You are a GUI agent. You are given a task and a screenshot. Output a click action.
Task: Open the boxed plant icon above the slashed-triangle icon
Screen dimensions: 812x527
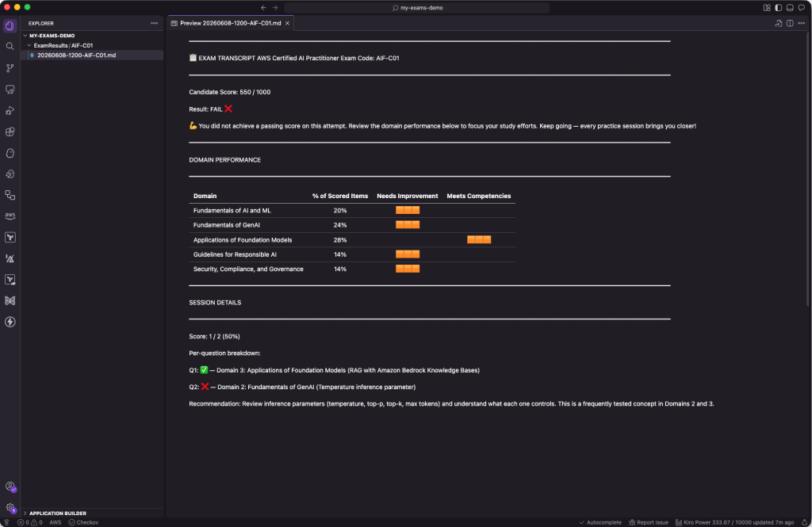pyautogui.click(x=10, y=237)
